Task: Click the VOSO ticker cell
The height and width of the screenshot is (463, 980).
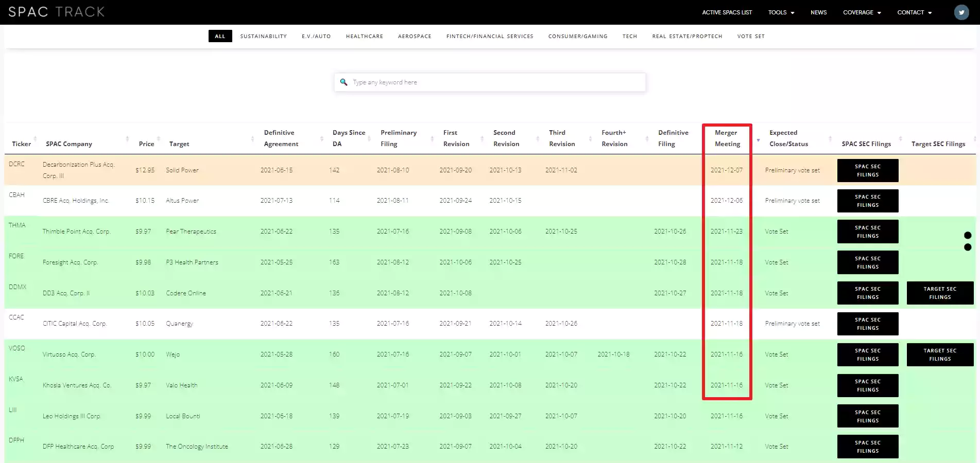Action: coord(16,348)
